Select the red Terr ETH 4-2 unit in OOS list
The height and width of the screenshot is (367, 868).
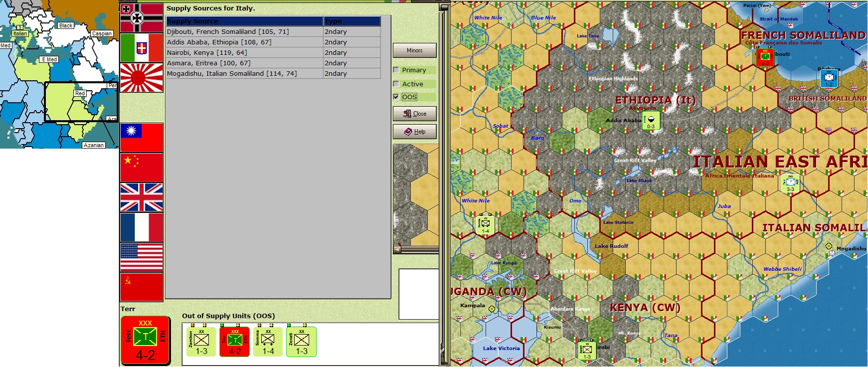[x=234, y=342]
